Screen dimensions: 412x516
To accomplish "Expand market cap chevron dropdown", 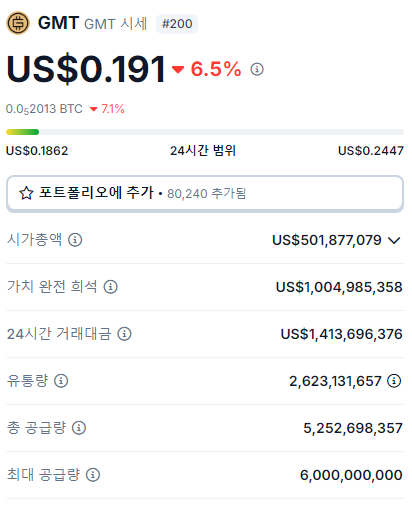I will pos(394,240).
